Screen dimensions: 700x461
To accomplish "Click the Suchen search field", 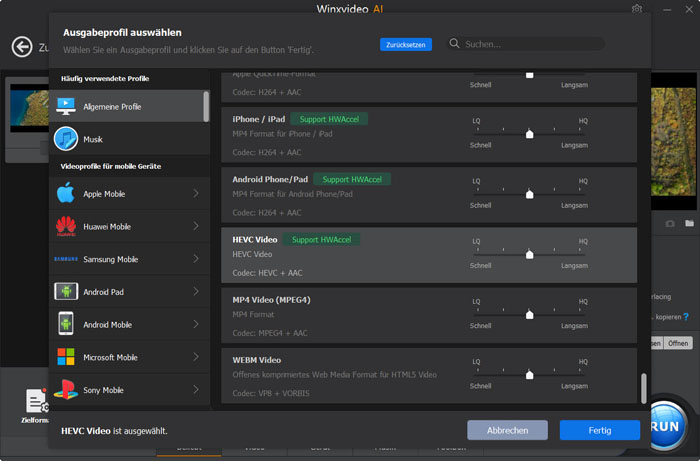I will pyautogui.click(x=526, y=44).
